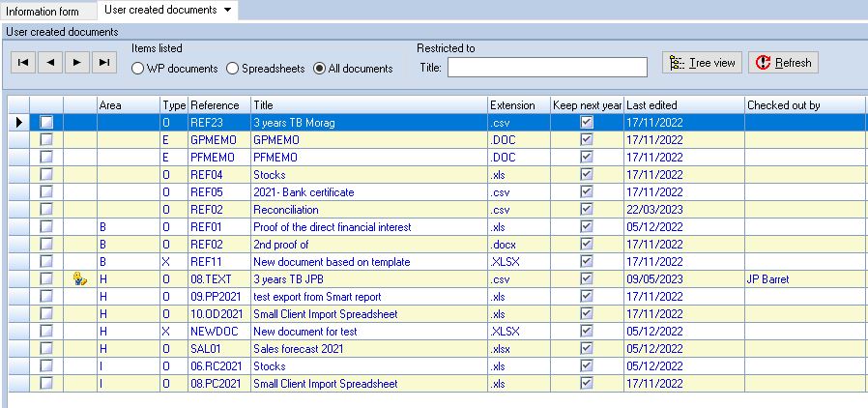This screenshot has width=868, height=408.
Task: Sort by Type column header
Action: click(x=174, y=105)
